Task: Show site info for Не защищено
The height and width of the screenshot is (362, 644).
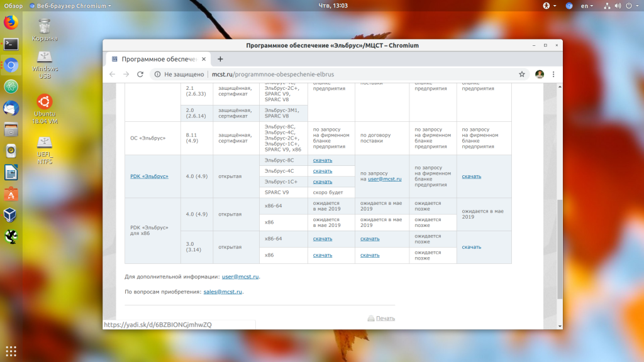Action: click(x=179, y=74)
